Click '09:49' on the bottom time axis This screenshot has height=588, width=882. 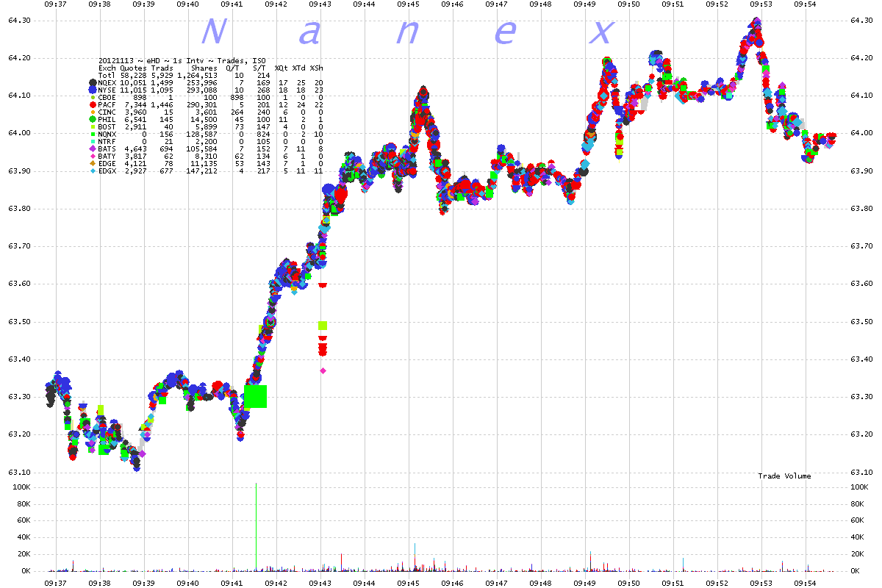click(x=585, y=582)
